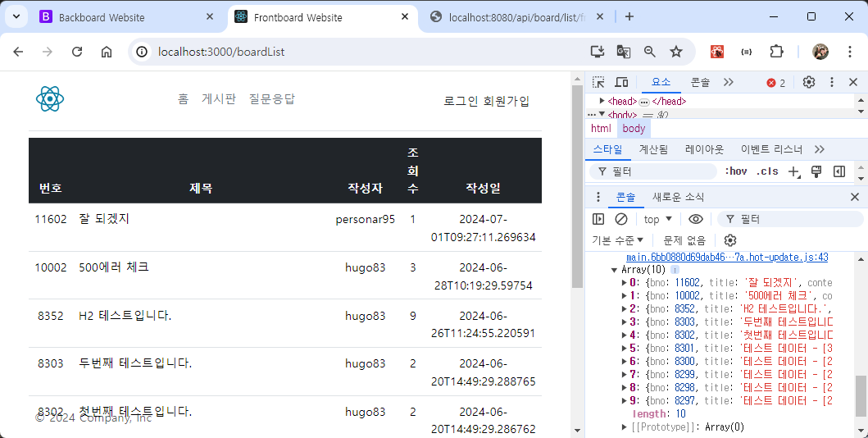The height and width of the screenshot is (438, 868).
Task: Select the post title H2 테스트입니다.
Action: (x=125, y=316)
